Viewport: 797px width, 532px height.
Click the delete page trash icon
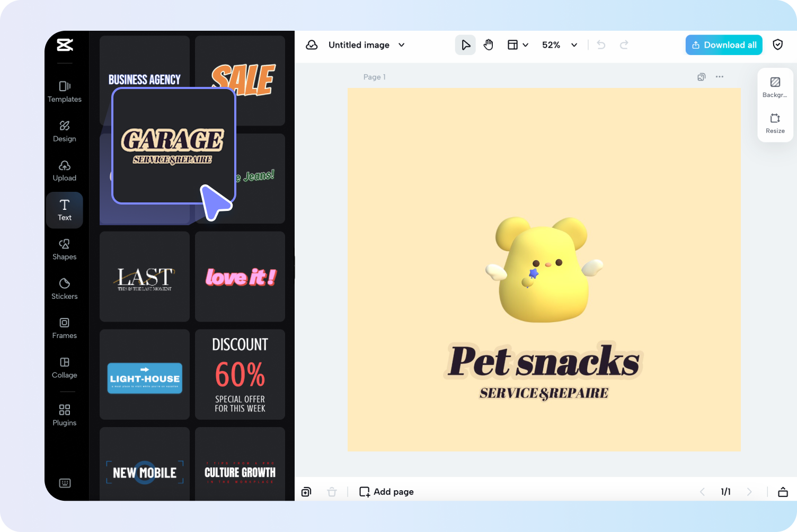[332, 492]
